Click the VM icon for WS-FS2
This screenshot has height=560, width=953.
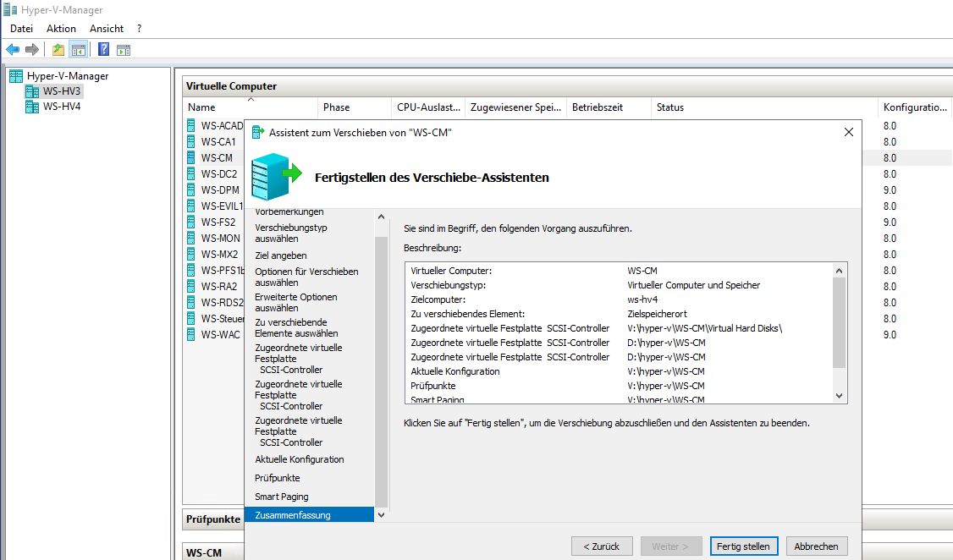(190, 222)
